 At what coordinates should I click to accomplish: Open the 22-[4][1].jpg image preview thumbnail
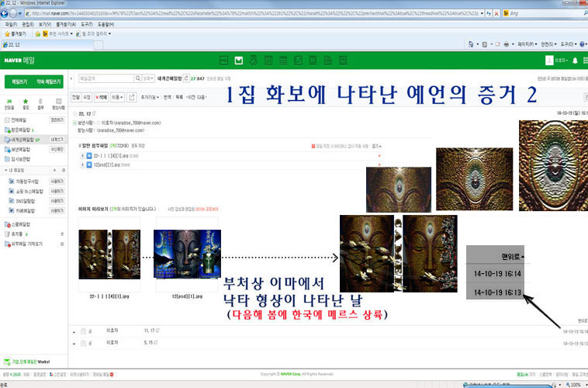[x=109, y=252]
